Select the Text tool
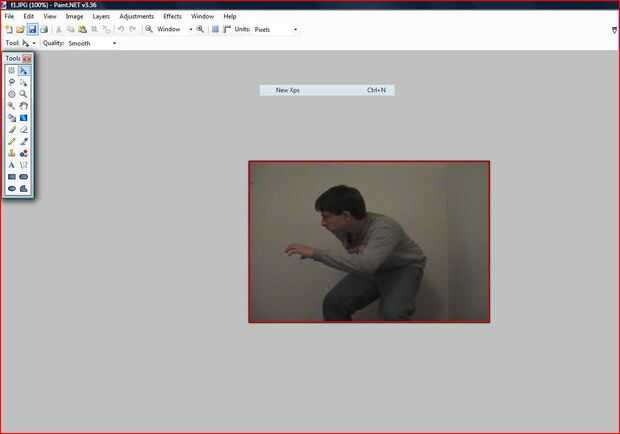The image size is (620, 434). click(11, 165)
